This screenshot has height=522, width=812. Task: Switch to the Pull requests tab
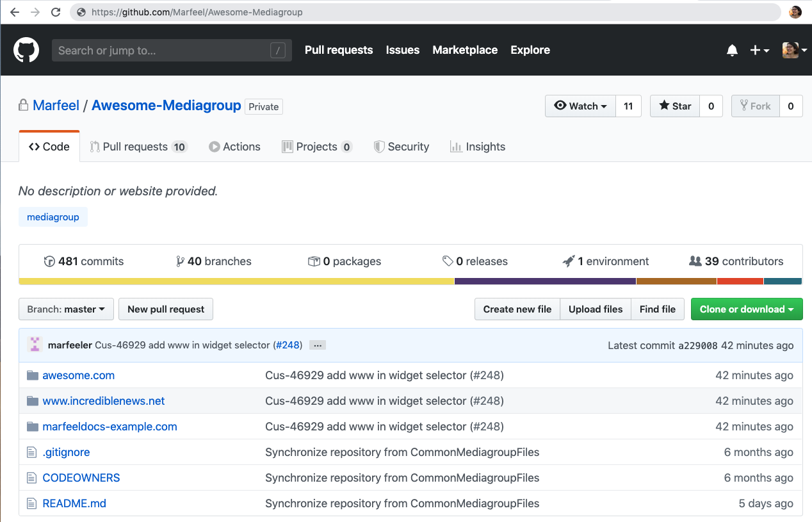coord(138,147)
